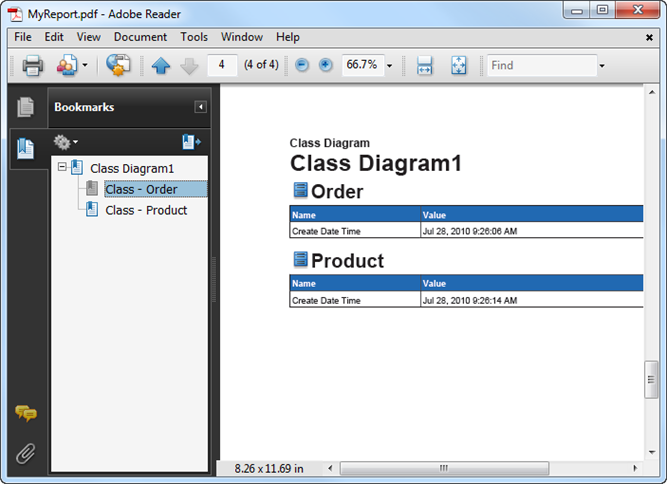
Task: Click the Class - Order bookmark icon
Action: click(x=91, y=188)
